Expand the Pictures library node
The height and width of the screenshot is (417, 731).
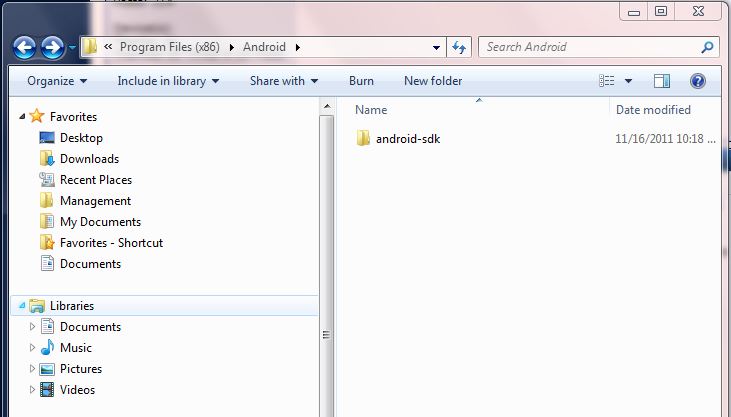tap(32, 369)
